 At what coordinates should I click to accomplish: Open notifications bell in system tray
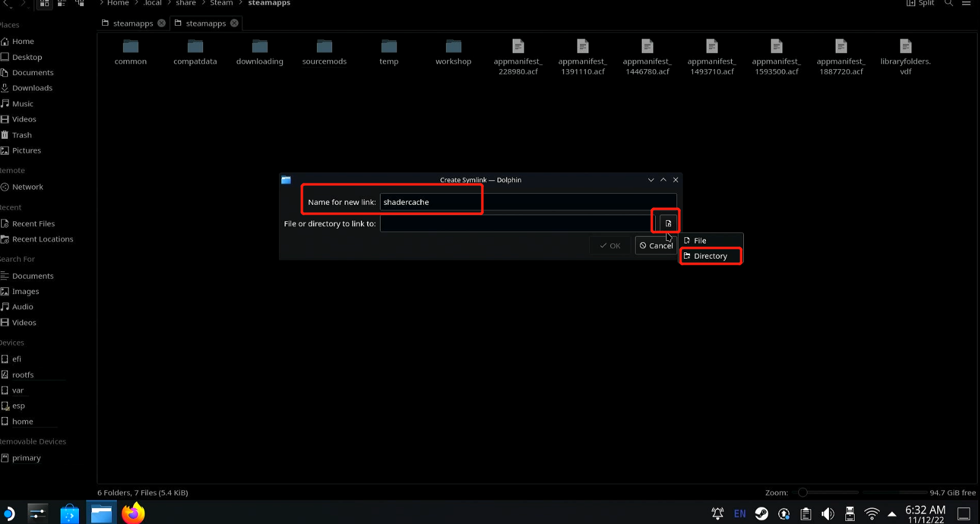point(718,514)
